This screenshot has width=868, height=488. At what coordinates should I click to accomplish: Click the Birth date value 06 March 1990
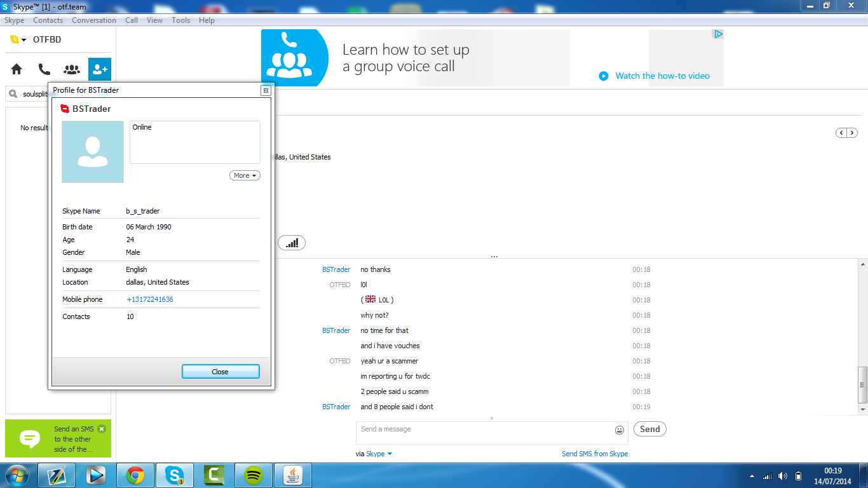coord(149,227)
